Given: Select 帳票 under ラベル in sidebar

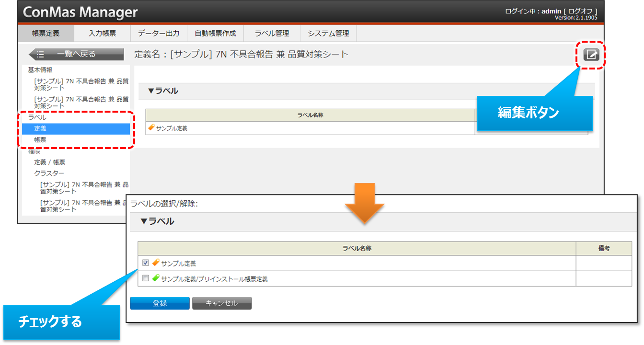Looking at the screenshot, I should [x=40, y=140].
